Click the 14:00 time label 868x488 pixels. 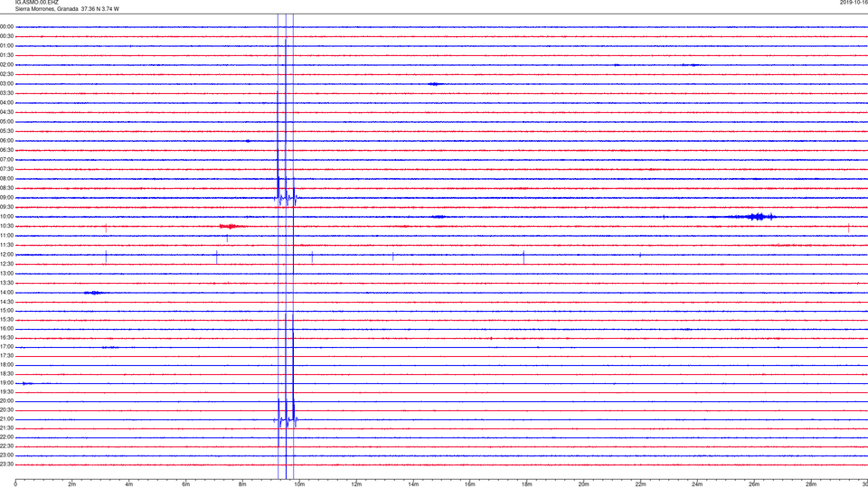click(6, 293)
